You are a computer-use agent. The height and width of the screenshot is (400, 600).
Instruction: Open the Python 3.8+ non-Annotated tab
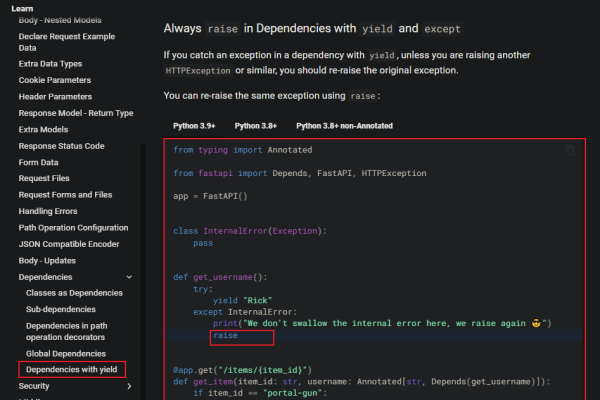[x=344, y=126]
